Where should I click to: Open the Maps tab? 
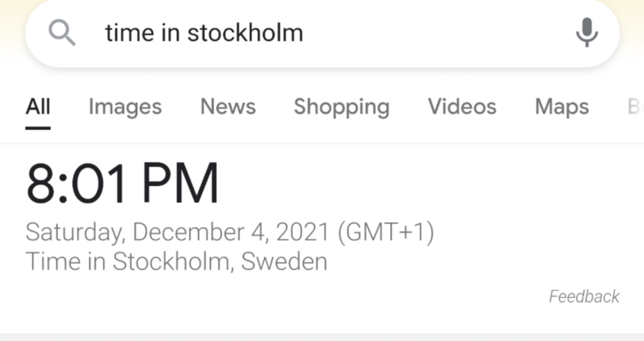point(562,106)
